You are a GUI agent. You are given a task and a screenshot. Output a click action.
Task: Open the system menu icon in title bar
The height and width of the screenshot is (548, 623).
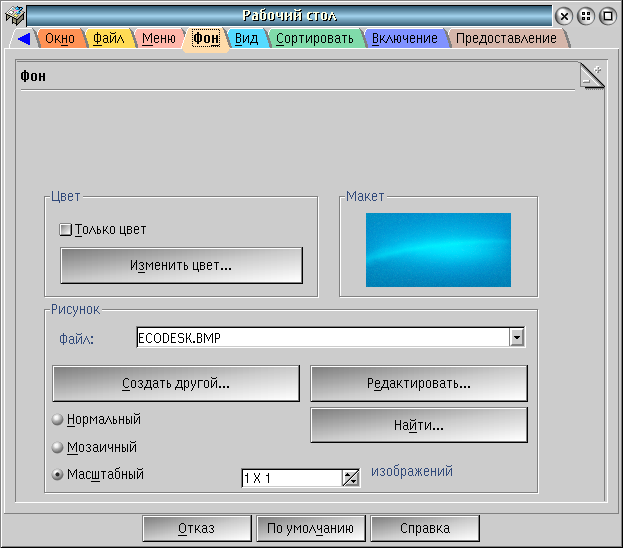(13, 15)
